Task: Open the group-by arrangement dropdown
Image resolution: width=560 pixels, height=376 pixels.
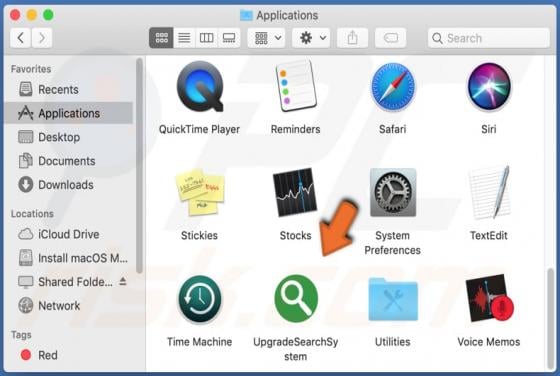Action: pyautogui.click(x=266, y=38)
